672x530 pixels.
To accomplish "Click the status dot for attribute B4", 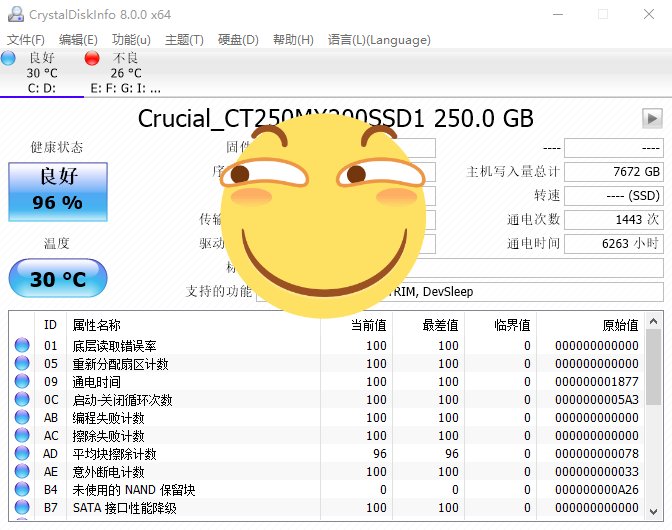I will click(x=22, y=489).
